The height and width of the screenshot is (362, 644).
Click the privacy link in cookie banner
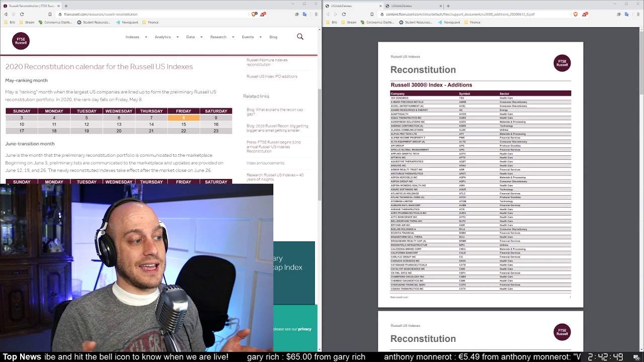pos(304,329)
